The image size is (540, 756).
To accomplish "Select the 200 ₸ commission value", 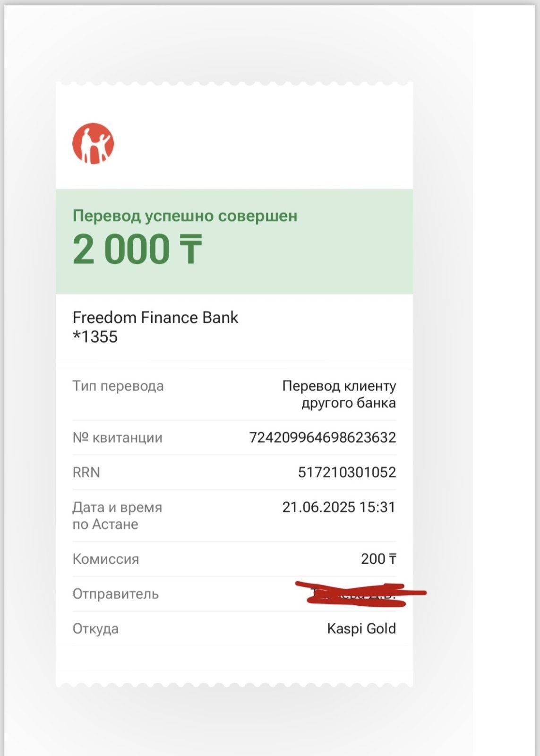I will [x=378, y=559].
